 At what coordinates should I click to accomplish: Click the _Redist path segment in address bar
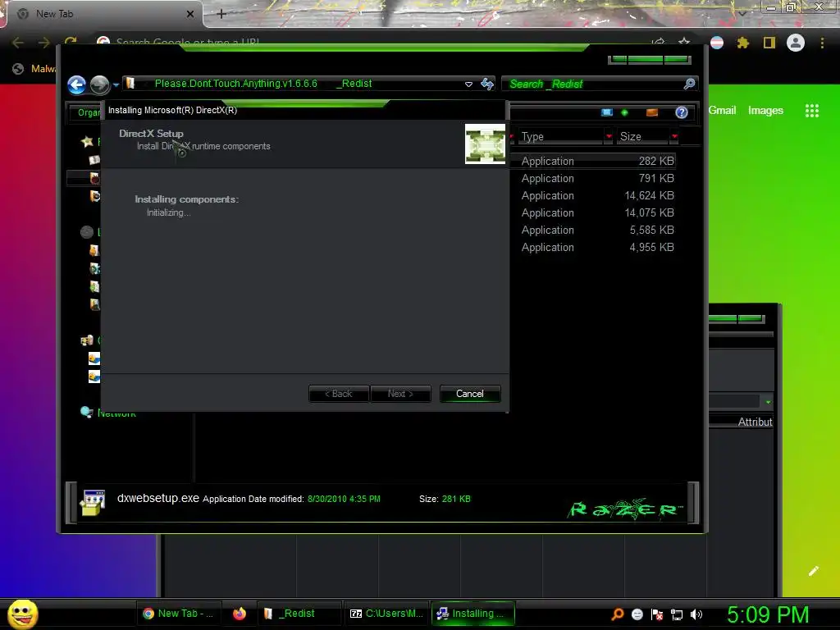pyautogui.click(x=354, y=84)
